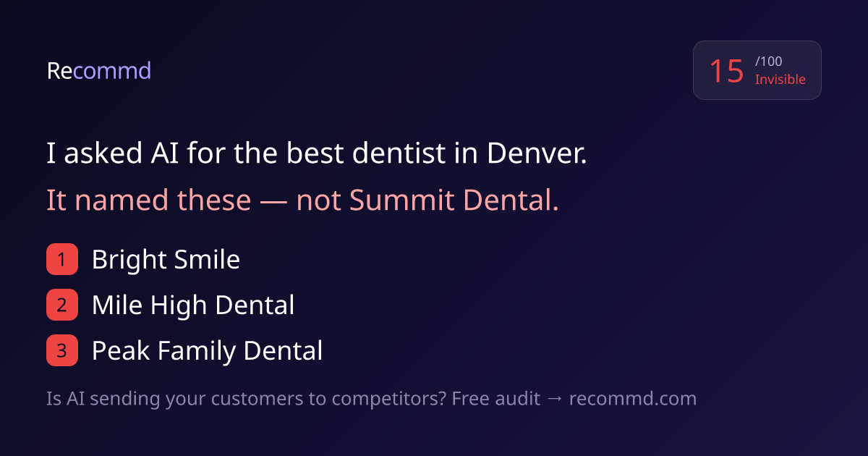Screen dimensions: 868x456
Task: Click the headline about best dentist in Denver
Action: click(317, 153)
